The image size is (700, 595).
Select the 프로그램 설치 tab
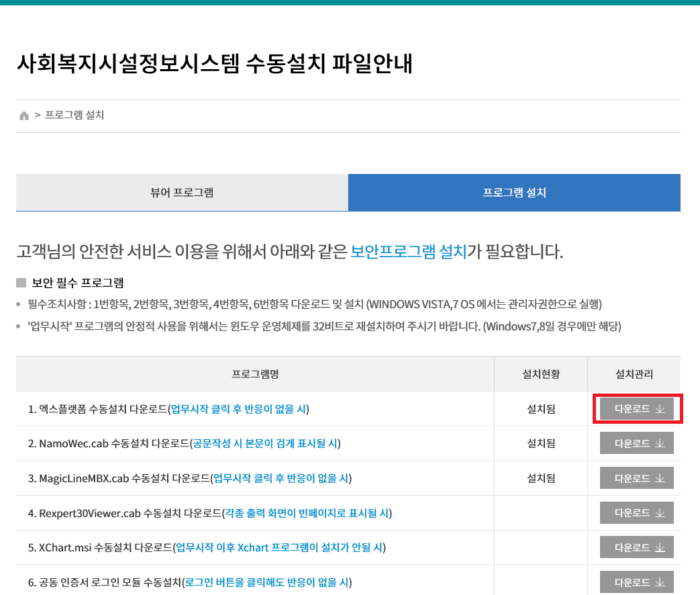514,193
